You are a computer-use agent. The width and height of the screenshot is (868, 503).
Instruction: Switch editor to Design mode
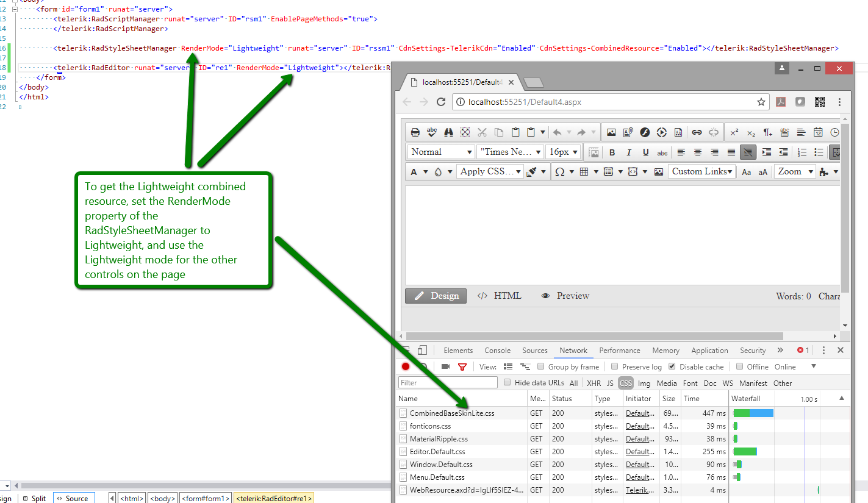(x=436, y=296)
